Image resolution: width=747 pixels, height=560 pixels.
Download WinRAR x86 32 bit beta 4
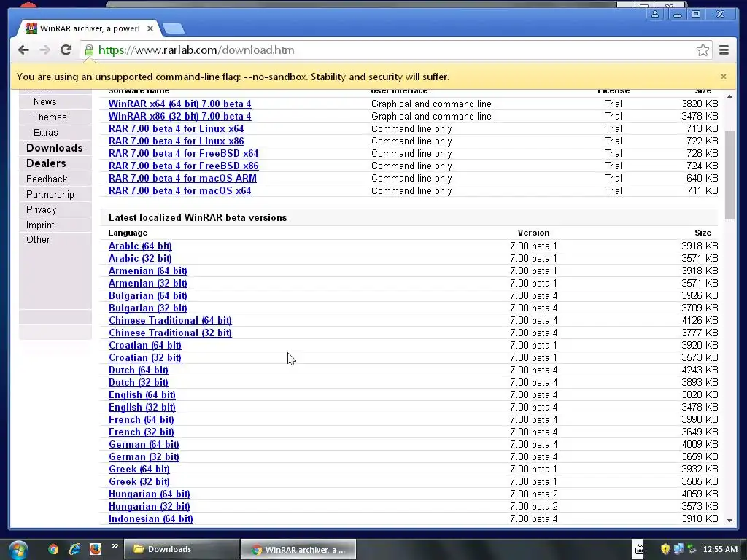[179, 116]
